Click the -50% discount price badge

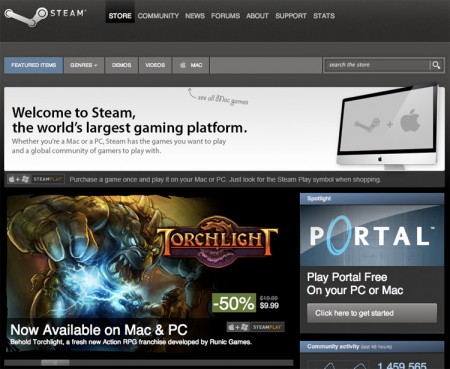pyautogui.click(x=234, y=303)
